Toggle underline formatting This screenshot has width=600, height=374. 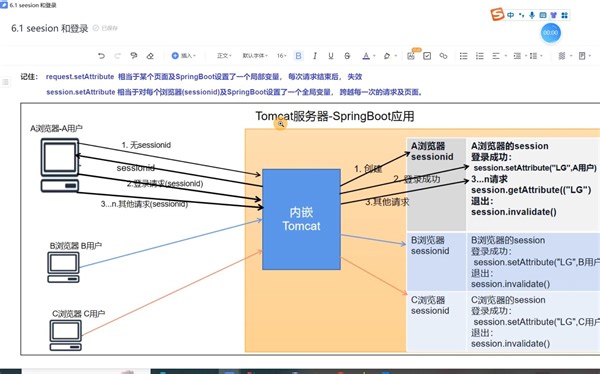pyautogui.click(x=331, y=56)
